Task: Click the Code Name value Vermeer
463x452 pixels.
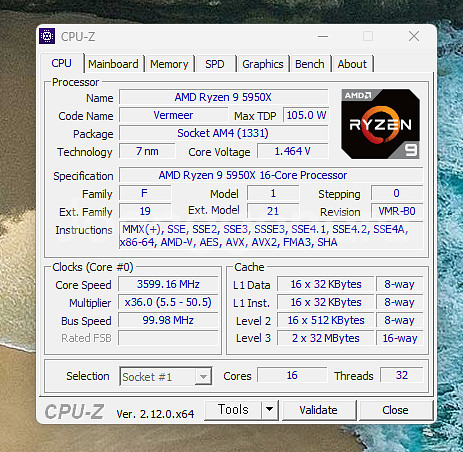Action: tap(173, 115)
